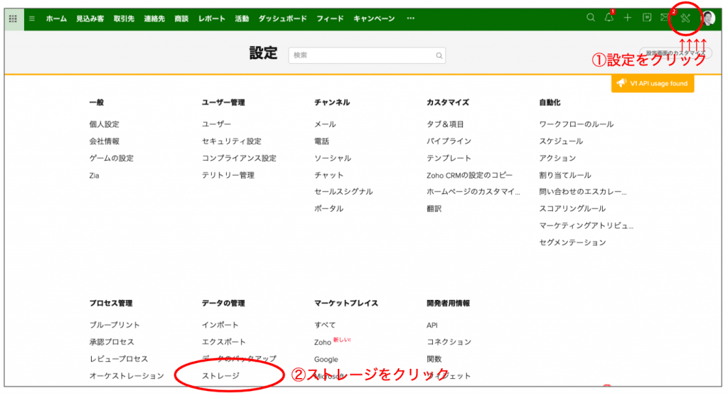
Task: Toggle the hamburger menu icon
Action: 32,19
